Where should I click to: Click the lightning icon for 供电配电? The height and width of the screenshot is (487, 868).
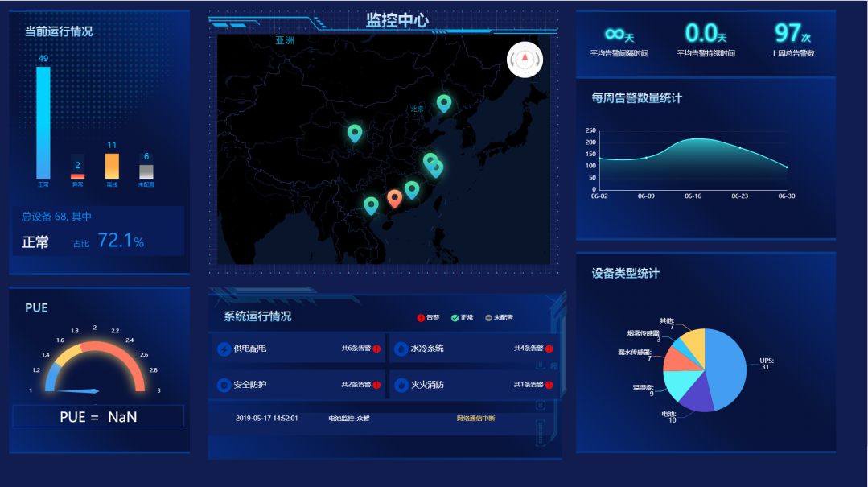224,349
